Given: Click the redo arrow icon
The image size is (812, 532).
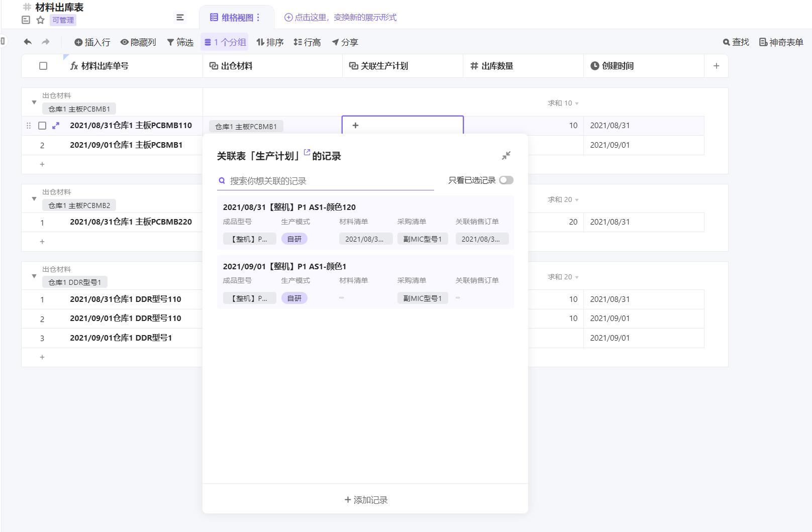Looking at the screenshot, I should 46,42.
